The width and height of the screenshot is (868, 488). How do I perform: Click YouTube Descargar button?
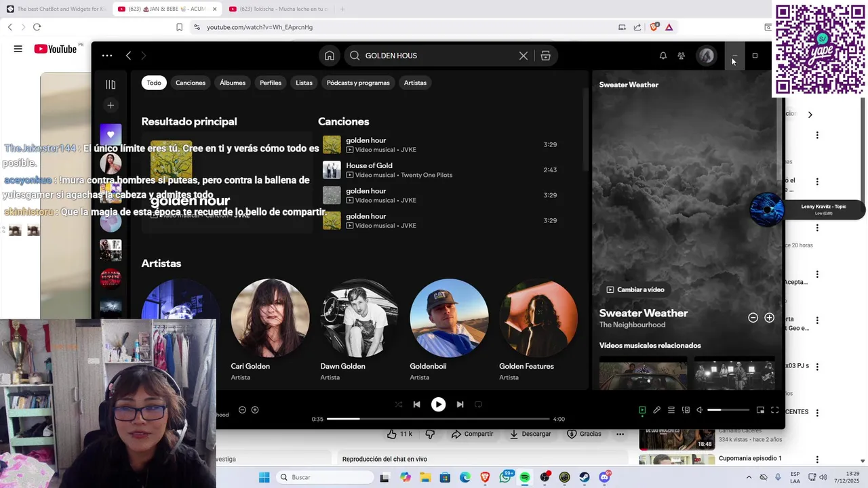point(530,434)
